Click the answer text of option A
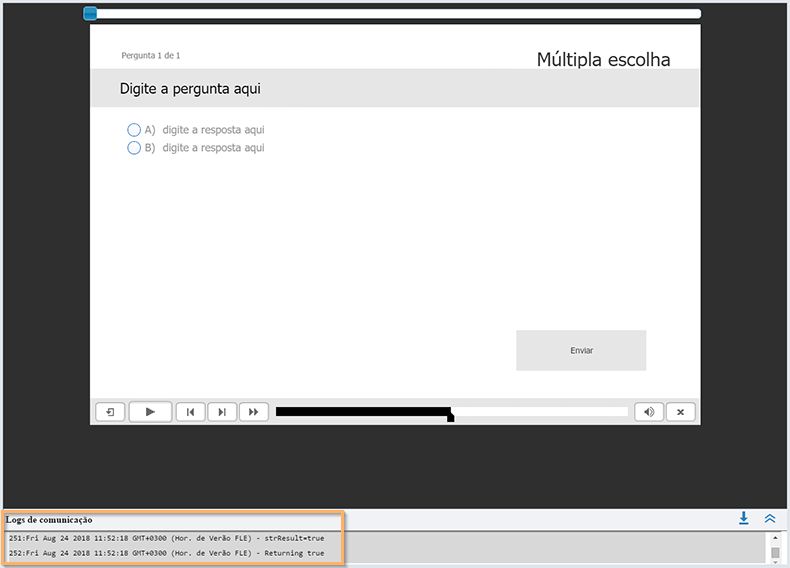The height and width of the screenshot is (568, 790). pos(213,130)
